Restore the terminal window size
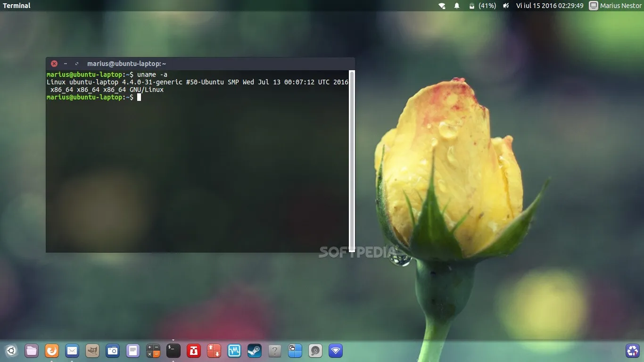644x362 pixels. coord(77,63)
